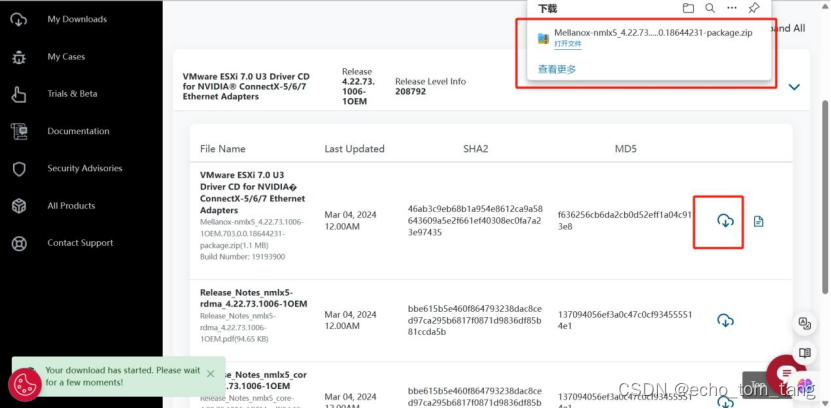Select the driver package MD5 hash f636256c
This screenshot has width=831, height=409.
click(x=625, y=221)
